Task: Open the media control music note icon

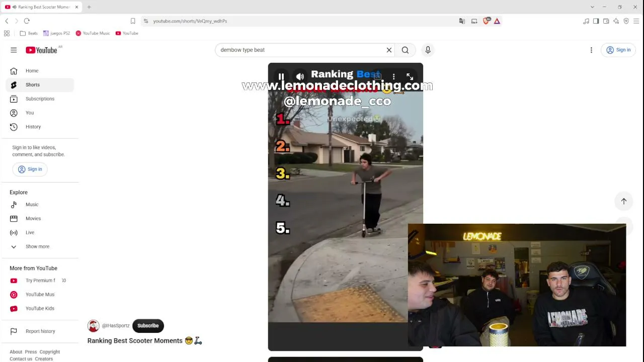Action: click(x=586, y=21)
